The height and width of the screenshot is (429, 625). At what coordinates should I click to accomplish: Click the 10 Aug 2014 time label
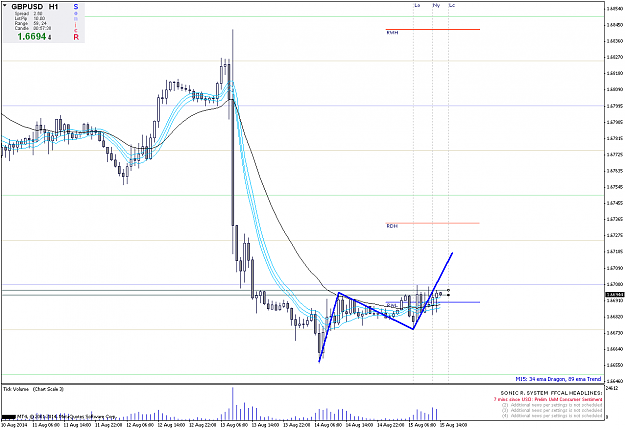pyautogui.click(x=14, y=425)
